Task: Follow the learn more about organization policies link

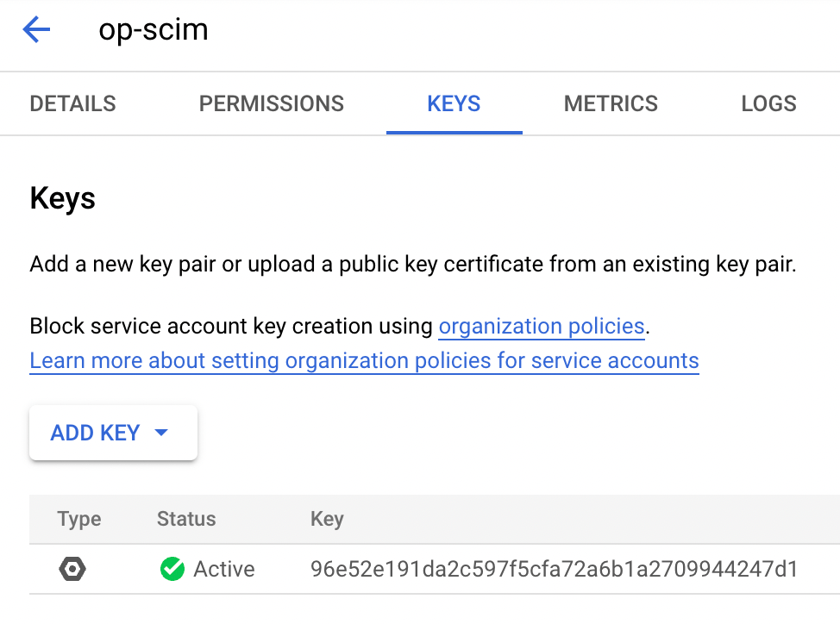Action: click(x=364, y=360)
